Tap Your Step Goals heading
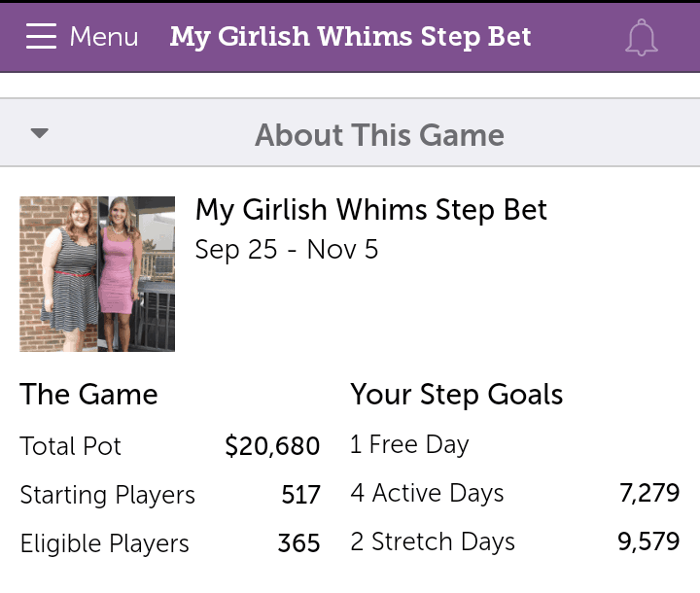Viewport: 700px width, 593px height. (456, 395)
